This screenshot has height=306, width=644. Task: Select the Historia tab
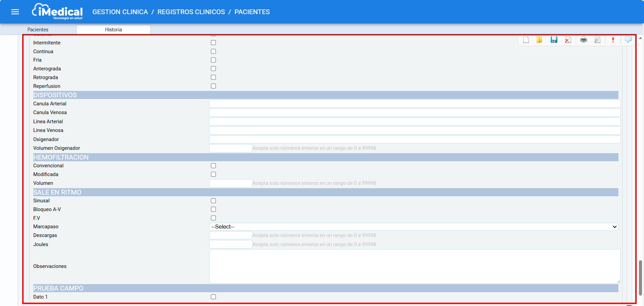coord(113,30)
